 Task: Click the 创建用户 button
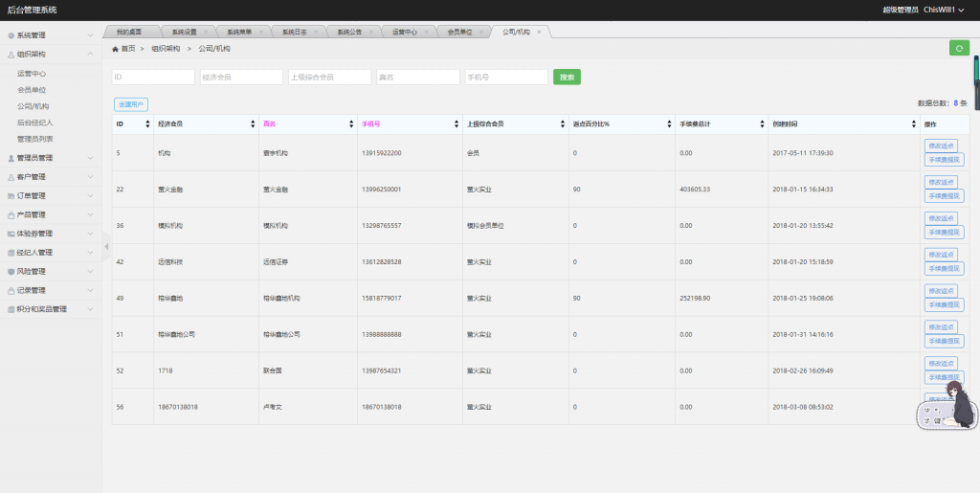pos(130,103)
